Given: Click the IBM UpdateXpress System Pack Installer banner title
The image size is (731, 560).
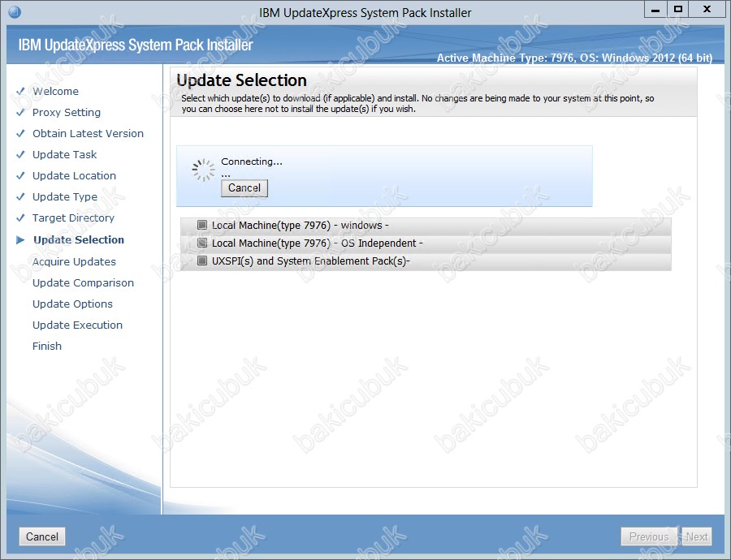Looking at the screenshot, I should tap(135, 45).
